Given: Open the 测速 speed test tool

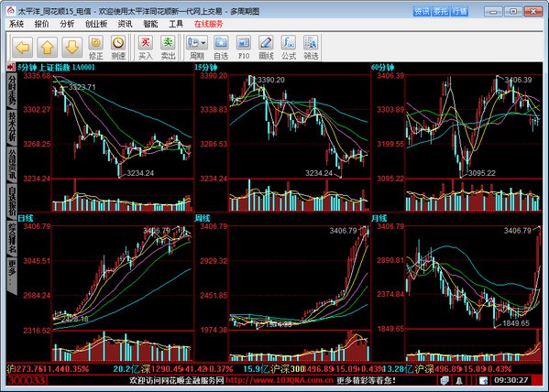Looking at the screenshot, I should click(x=118, y=48).
